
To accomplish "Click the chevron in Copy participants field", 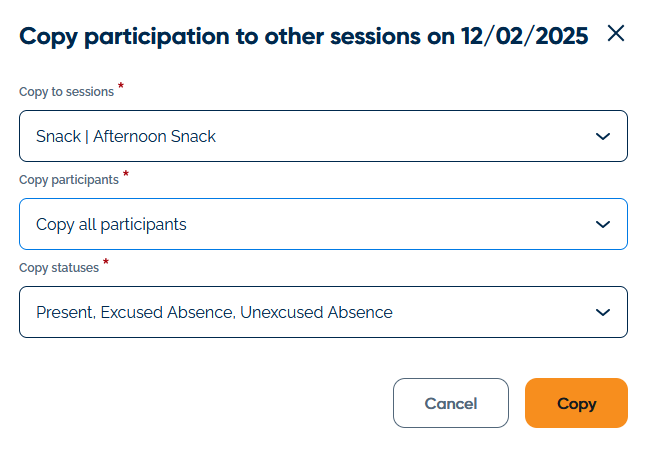I will pyautogui.click(x=602, y=224).
